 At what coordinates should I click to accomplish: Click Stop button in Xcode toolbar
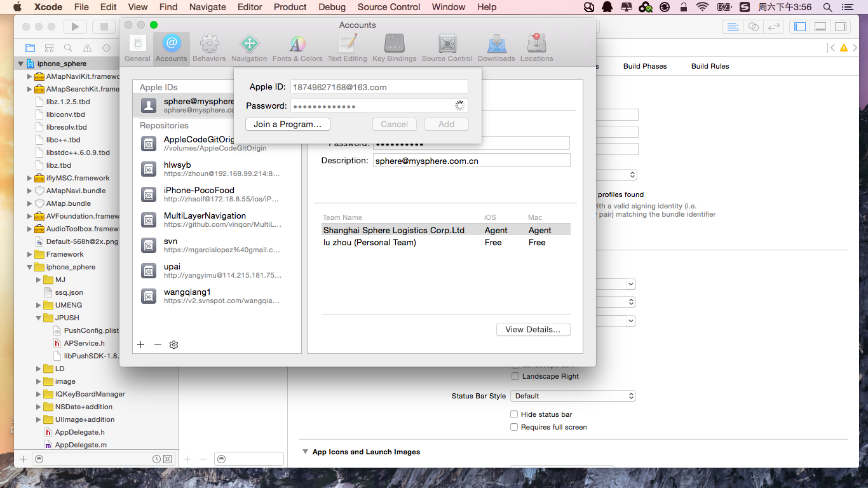pos(104,27)
